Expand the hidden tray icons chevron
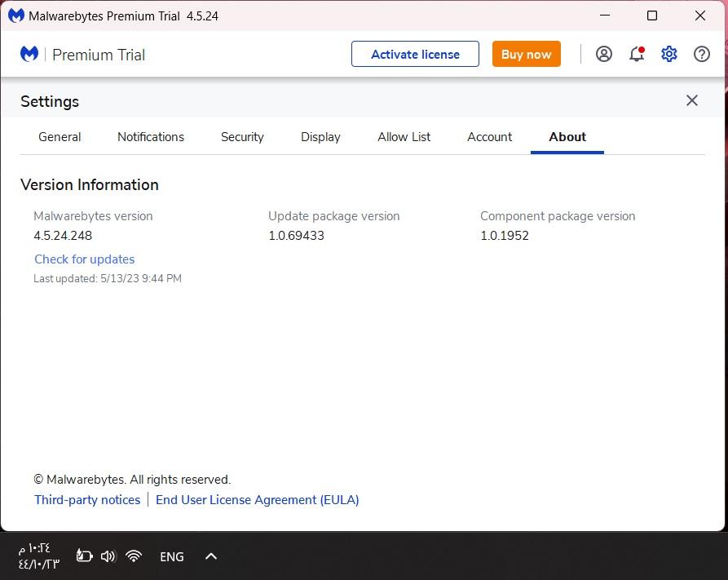Viewport: 728px width, 580px height. 211,556
